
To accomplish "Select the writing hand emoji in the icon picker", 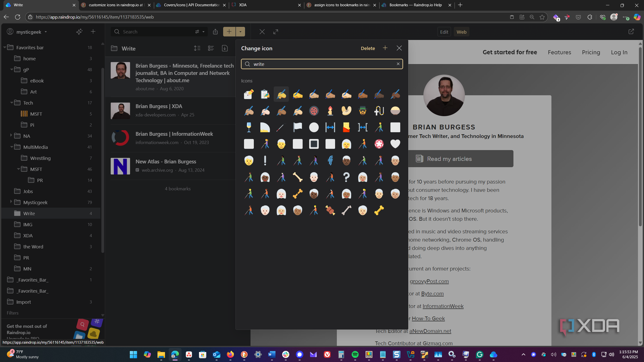I will click(x=281, y=94).
